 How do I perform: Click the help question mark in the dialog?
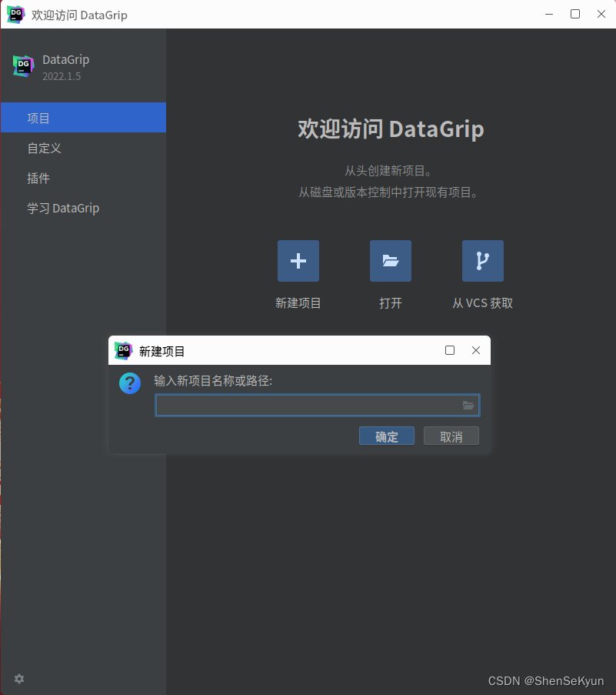tap(129, 383)
